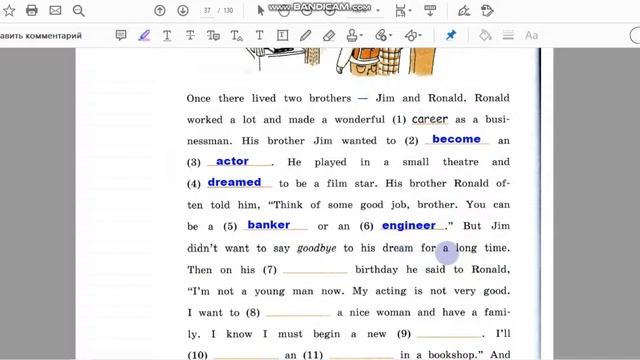Select the text box tool
Image resolution: width=640 pixels, height=360 pixels.
282,36
